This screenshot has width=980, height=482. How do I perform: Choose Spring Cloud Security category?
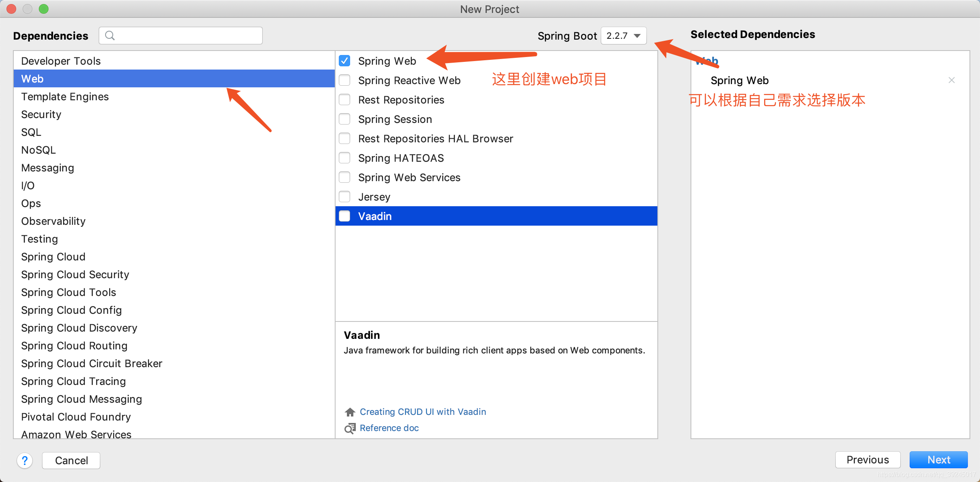[174, 274]
